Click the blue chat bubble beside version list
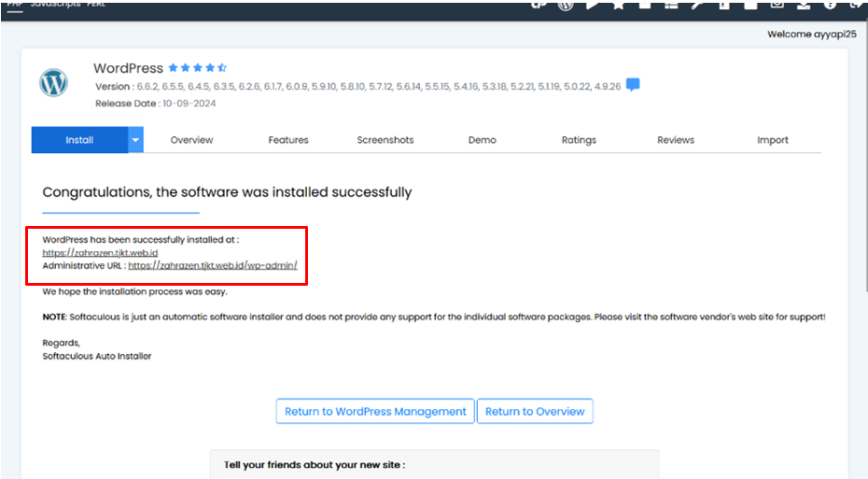Image resolution: width=868 pixels, height=479 pixels. tap(633, 85)
